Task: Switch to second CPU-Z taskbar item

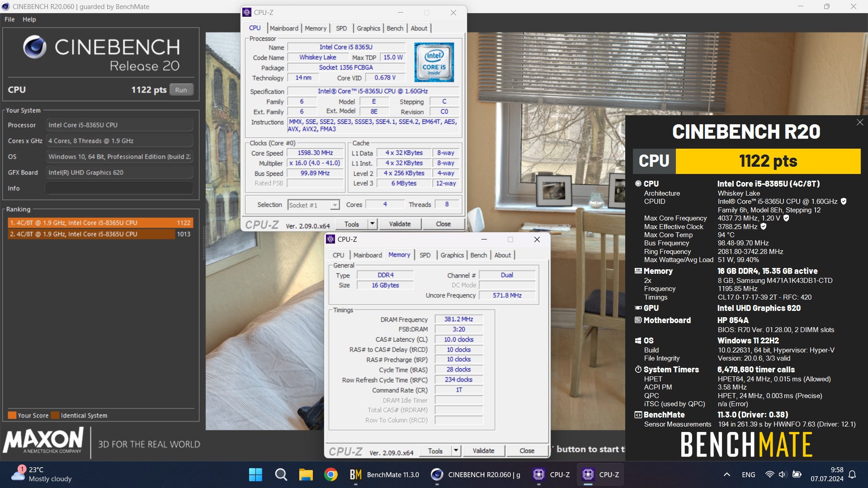Action: pos(600,474)
